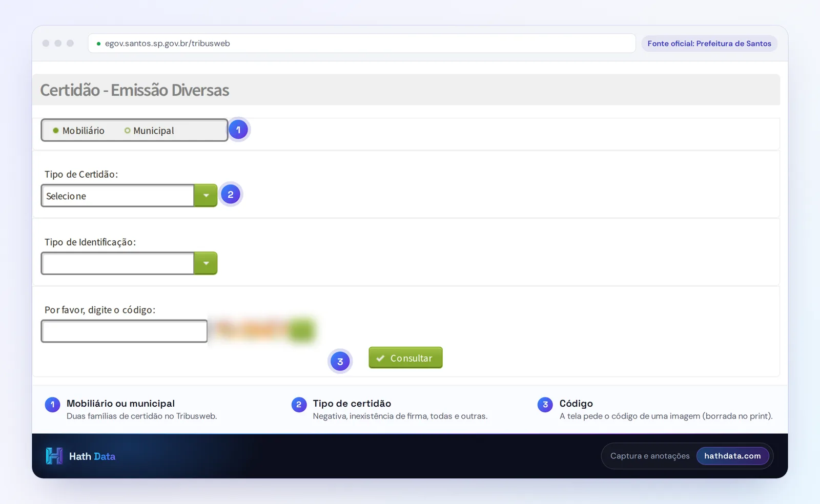
Task: Click the Código legend title
Action: tap(576, 404)
